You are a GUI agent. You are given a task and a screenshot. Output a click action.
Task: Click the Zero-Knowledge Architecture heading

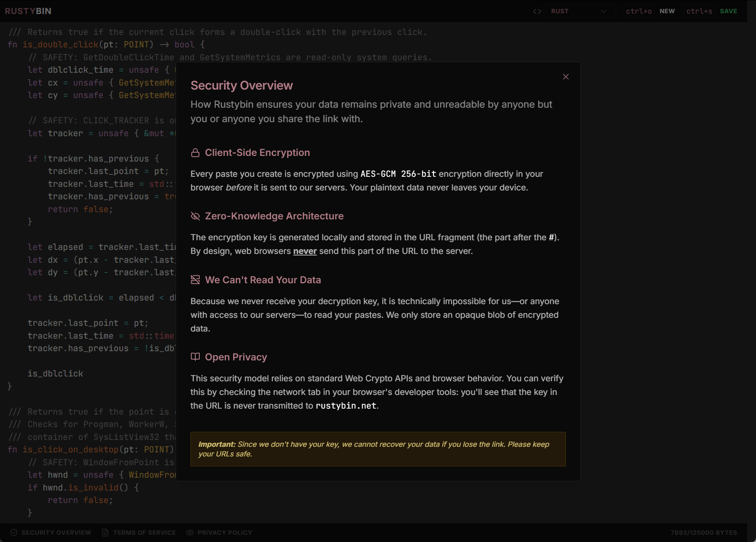274,216
